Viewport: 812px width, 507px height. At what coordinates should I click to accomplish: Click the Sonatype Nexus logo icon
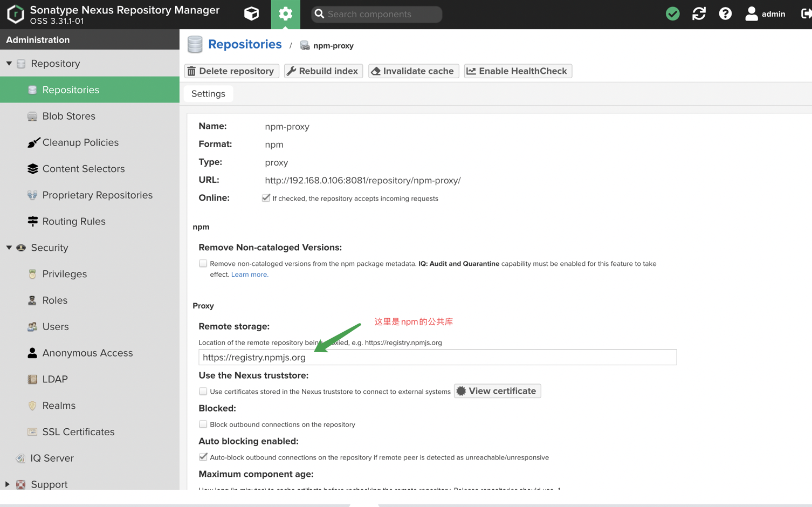15,14
